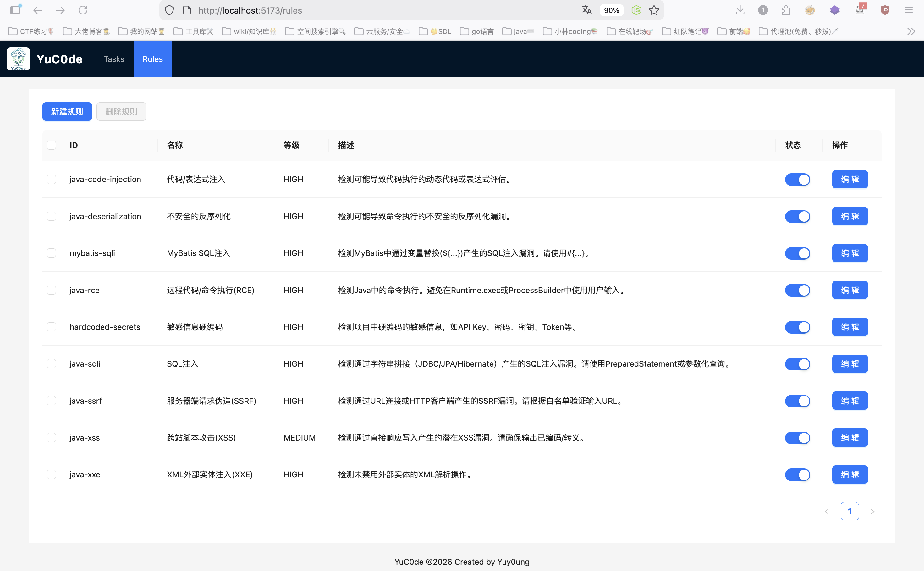Bookmark page with star icon

coord(654,10)
